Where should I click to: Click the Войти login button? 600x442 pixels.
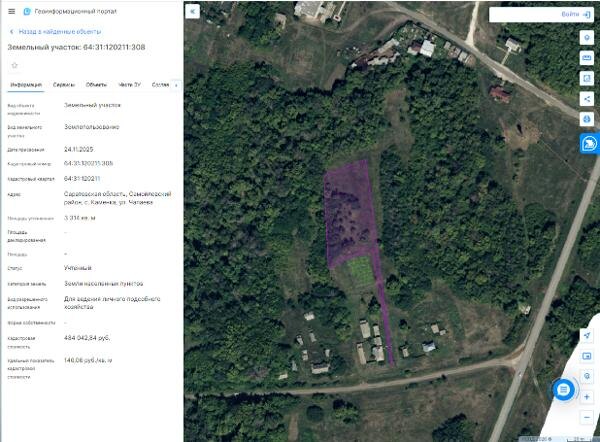(576, 14)
